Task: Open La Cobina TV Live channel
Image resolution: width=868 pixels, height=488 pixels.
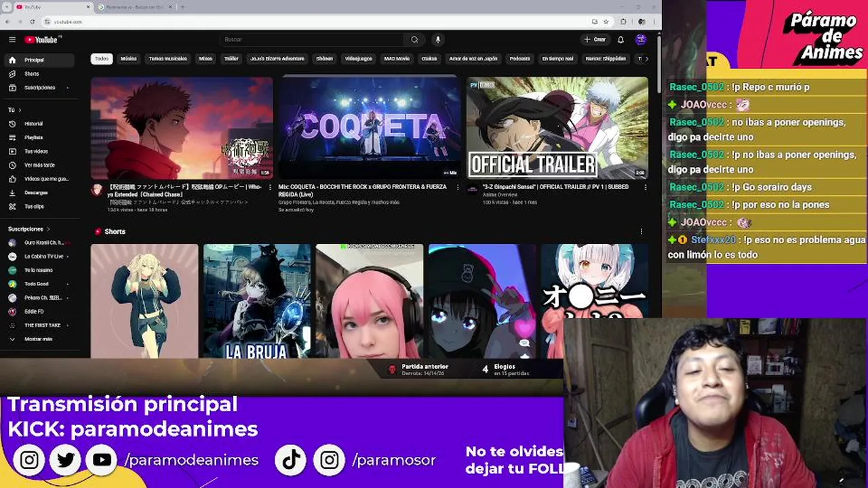Action: (38, 256)
